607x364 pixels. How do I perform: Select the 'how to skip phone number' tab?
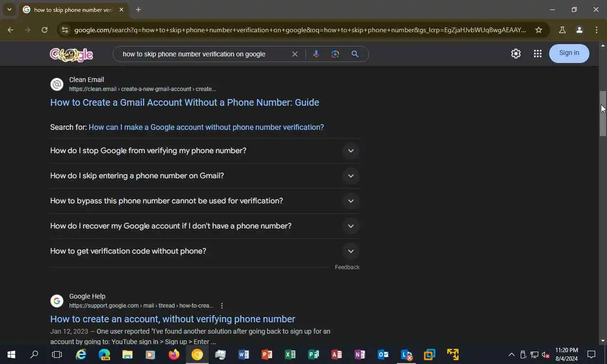click(x=73, y=9)
